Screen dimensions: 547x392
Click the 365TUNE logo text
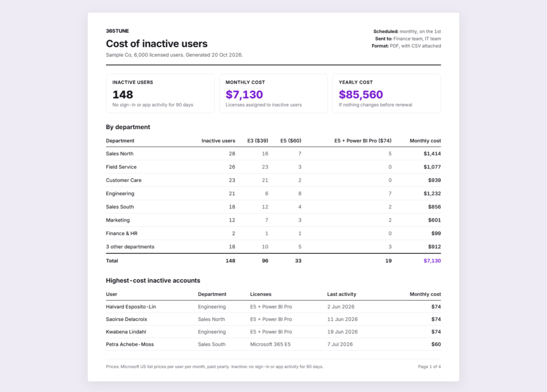117,31
